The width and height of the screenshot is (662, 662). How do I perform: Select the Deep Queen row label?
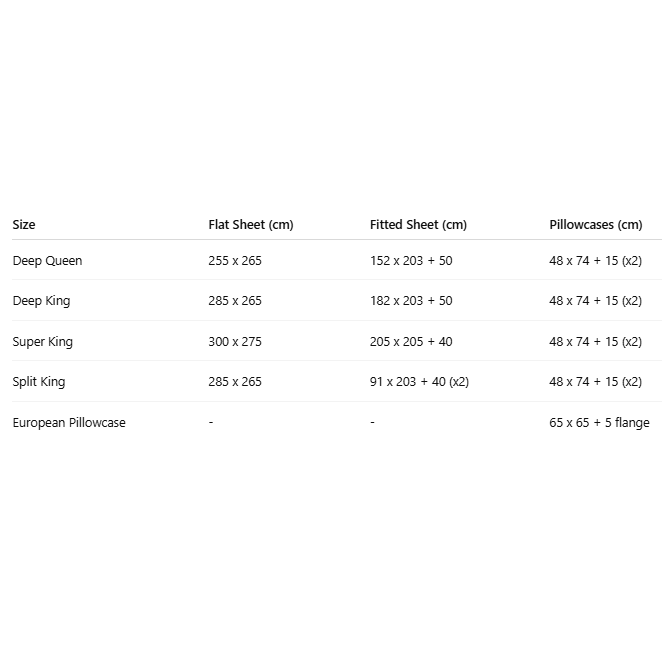(47, 261)
